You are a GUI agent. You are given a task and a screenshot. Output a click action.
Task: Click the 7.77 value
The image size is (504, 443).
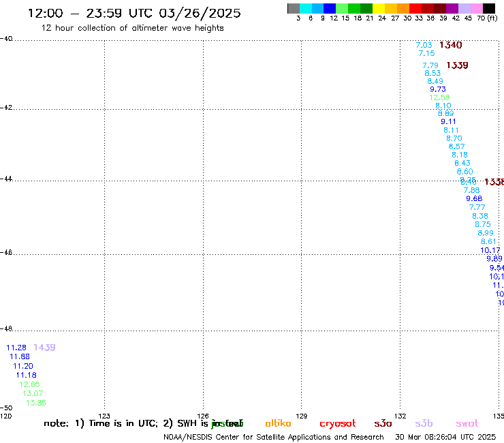pyautogui.click(x=477, y=207)
